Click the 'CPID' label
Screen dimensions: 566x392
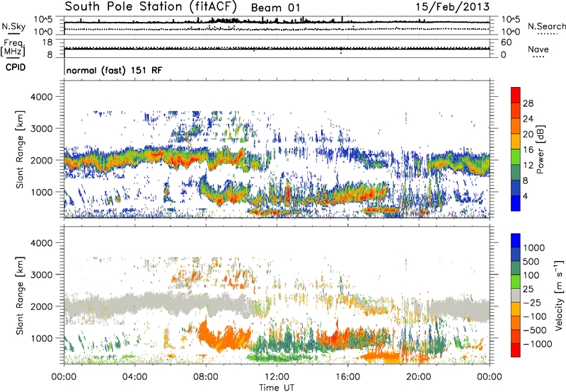(x=16, y=67)
